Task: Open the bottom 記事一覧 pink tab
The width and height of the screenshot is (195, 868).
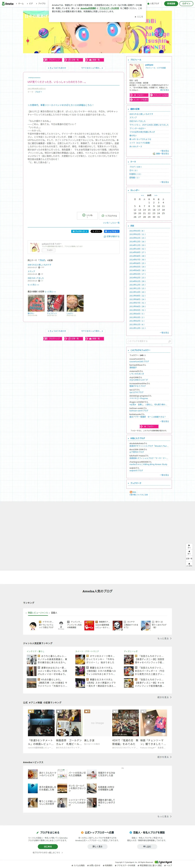Action: [74, 339]
